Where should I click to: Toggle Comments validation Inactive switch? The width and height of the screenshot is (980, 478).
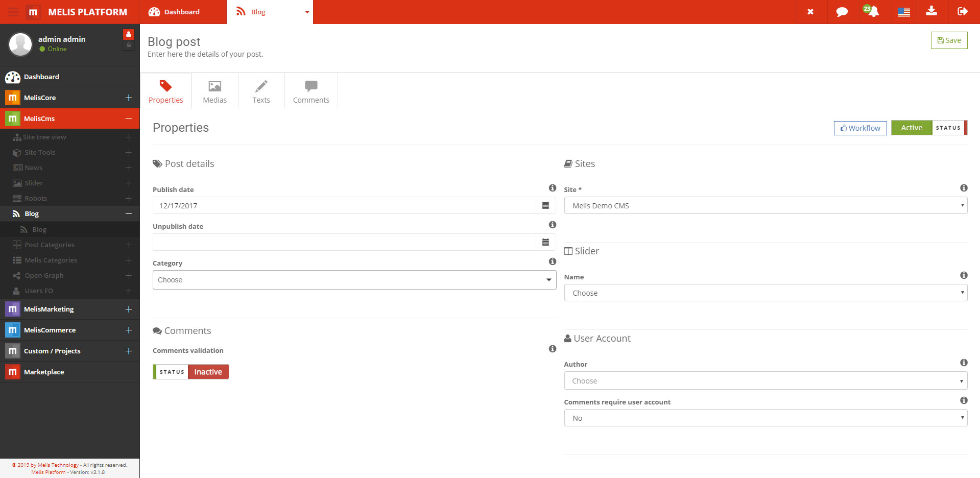click(x=191, y=372)
